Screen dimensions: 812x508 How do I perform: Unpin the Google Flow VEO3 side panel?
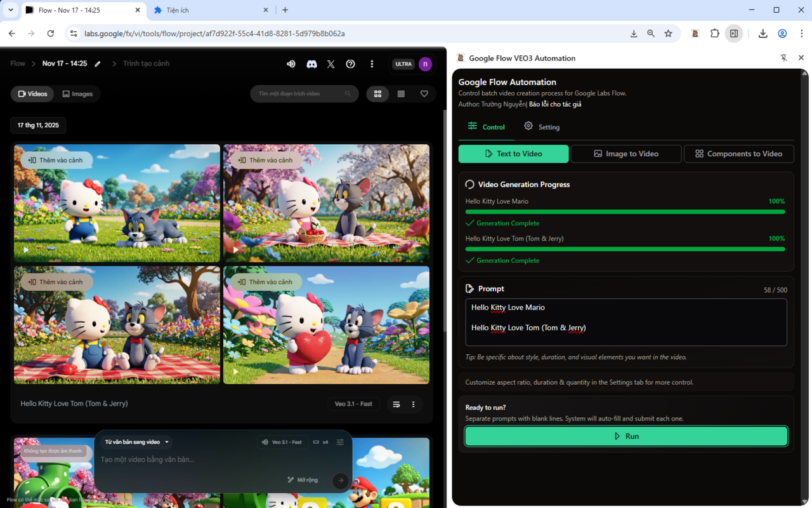(x=783, y=58)
